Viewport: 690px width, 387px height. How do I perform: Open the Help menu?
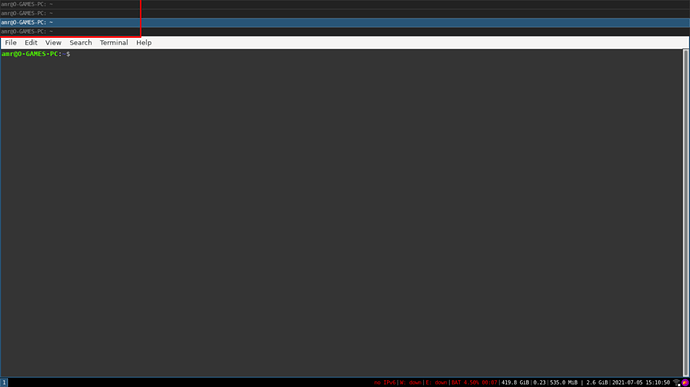click(144, 43)
